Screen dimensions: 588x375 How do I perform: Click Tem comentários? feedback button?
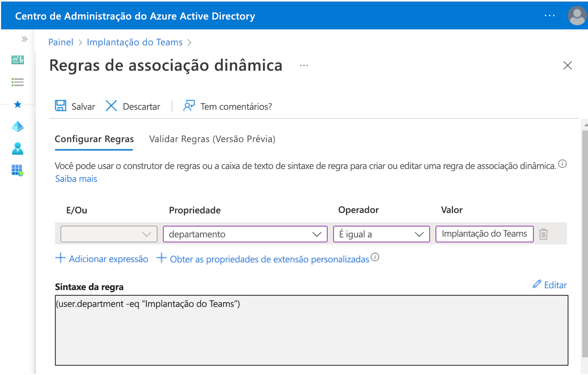pyautogui.click(x=227, y=106)
